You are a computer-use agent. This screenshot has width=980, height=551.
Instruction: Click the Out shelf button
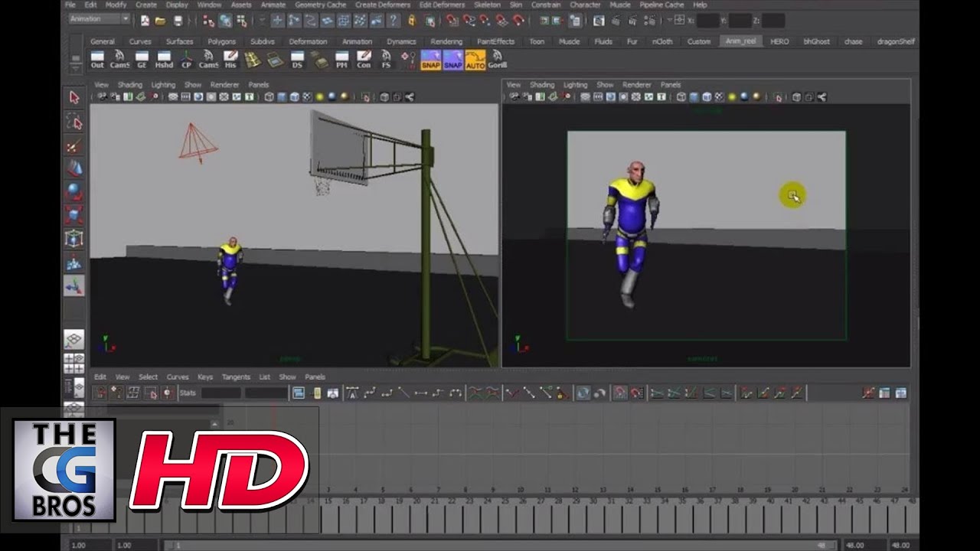(97, 60)
